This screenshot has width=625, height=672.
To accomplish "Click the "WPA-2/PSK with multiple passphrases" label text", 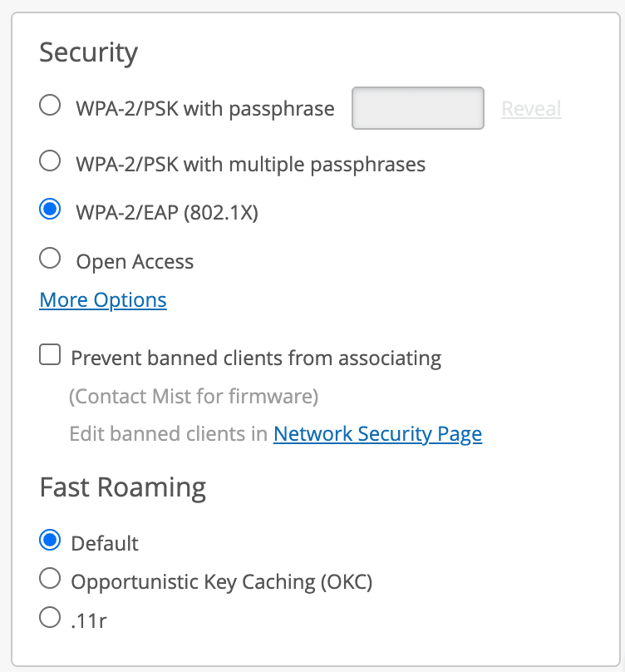I will pos(250,164).
